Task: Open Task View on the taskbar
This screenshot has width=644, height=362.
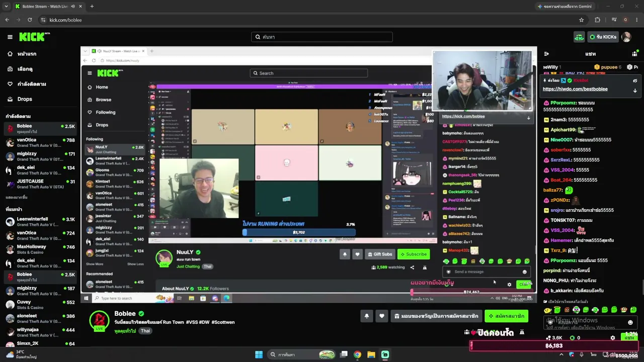Action: click(x=344, y=354)
